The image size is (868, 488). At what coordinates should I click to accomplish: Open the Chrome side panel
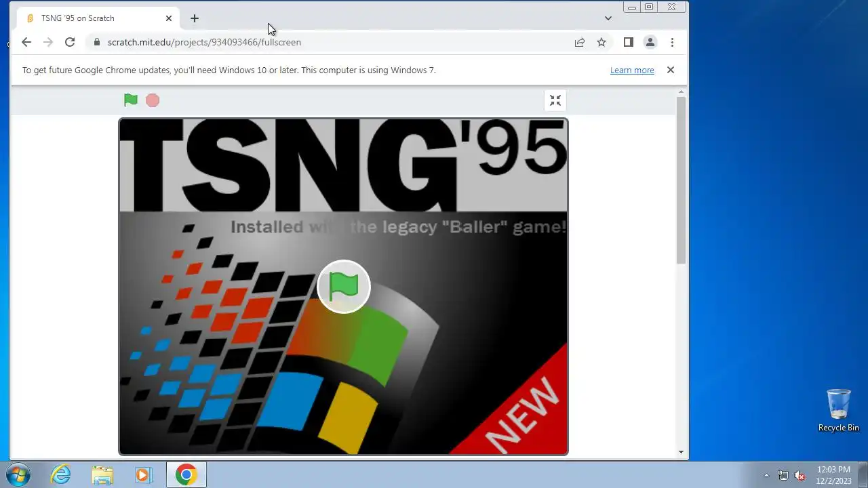(x=628, y=42)
